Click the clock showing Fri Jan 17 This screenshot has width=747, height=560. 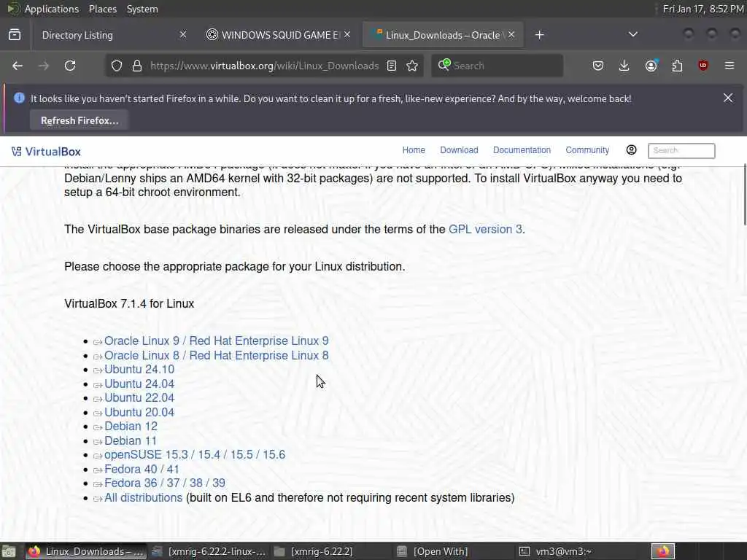[703, 9]
